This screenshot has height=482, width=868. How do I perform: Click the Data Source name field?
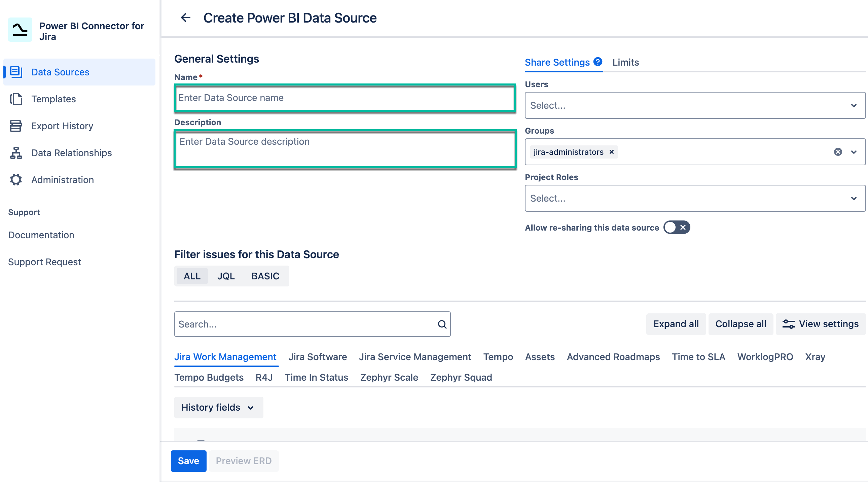345,98
